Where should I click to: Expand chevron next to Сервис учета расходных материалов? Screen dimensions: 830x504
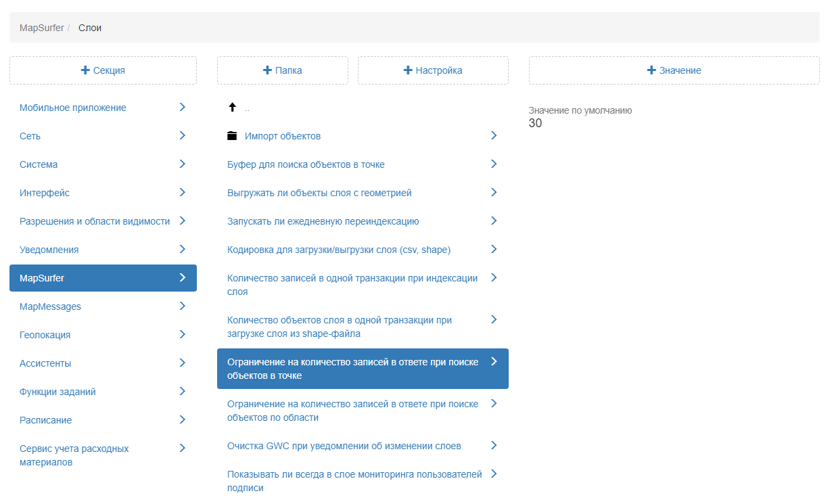coord(182,448)
